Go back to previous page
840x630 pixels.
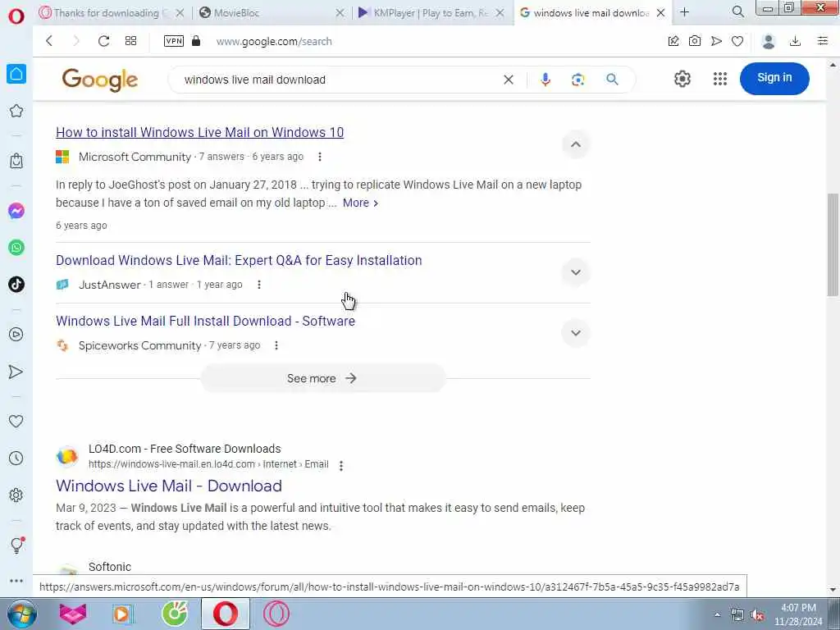pos(49,41)
